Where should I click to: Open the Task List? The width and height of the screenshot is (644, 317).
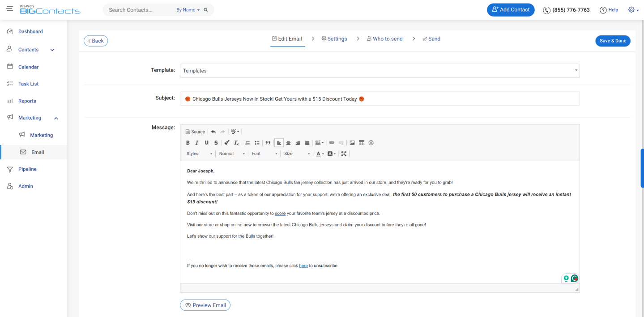(28, 84)
